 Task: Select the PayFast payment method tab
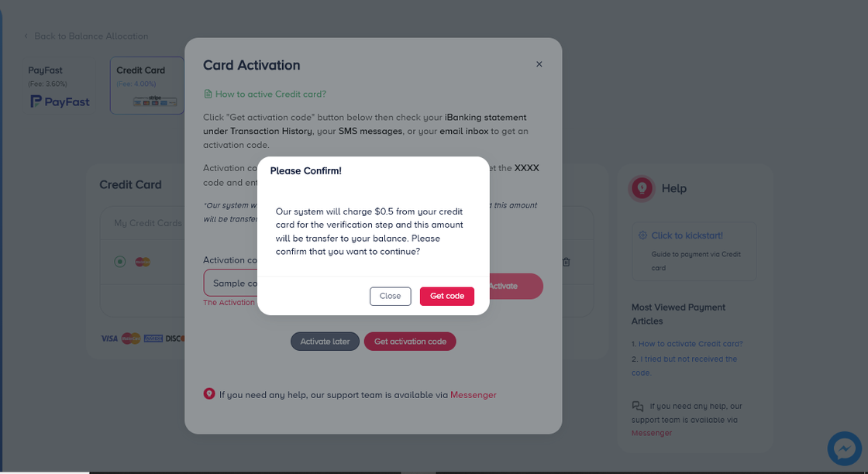point(60,85)
